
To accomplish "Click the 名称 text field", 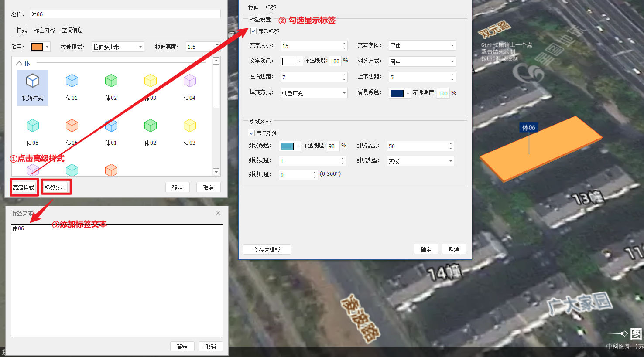I will point(125,14).
